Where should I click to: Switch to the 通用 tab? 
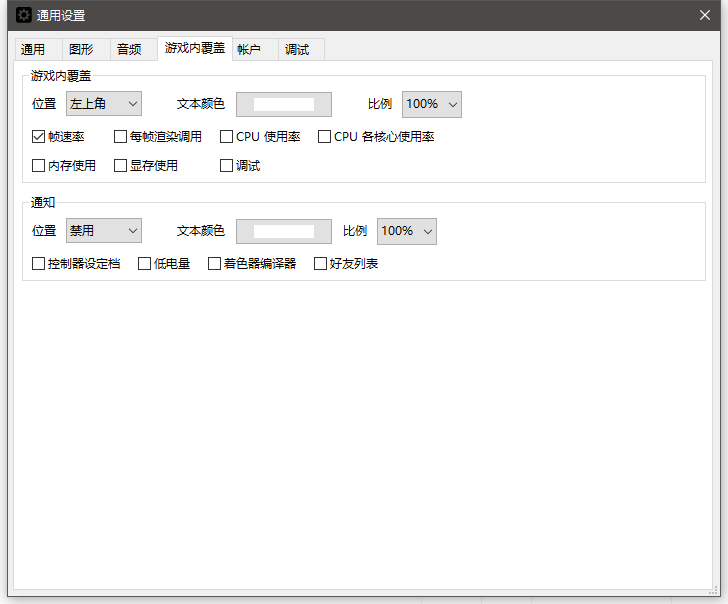pyautogui.click(x=33, y=50)
